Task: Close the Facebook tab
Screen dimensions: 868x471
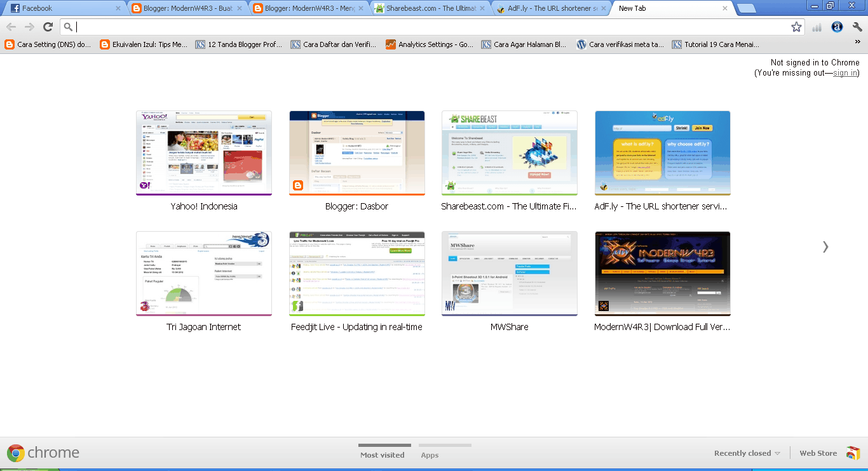Action: pyautogui.click(x=118, y=8)
